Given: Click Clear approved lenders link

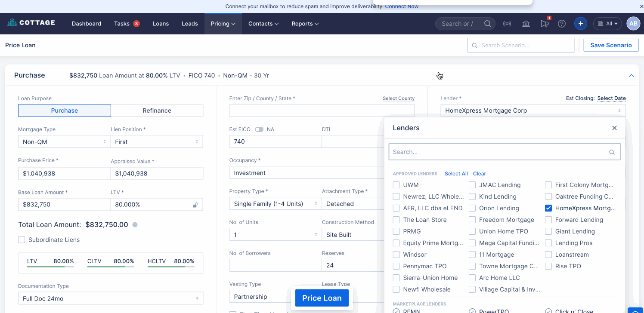Looking at the screenshot, I should 480,174.
